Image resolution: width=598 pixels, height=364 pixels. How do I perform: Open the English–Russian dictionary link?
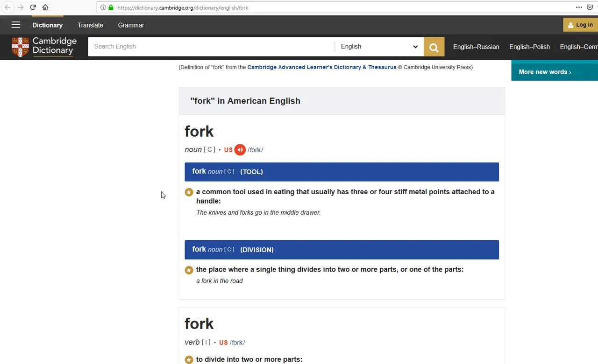(x=476, y=47)
